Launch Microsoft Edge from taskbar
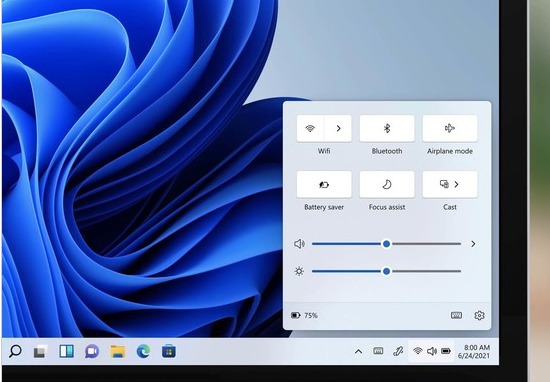This screenshot has height=382, width=550. (x=143, y=351)
